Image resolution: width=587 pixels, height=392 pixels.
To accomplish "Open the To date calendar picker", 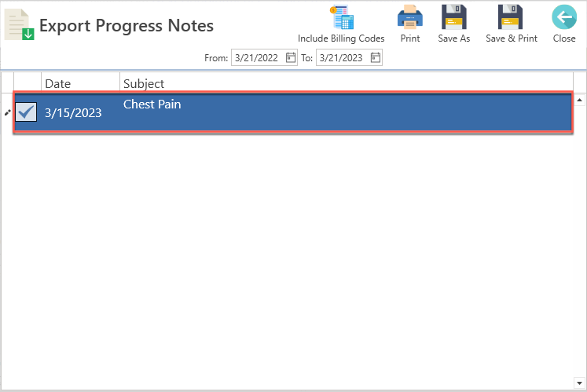I will [376, 57].
